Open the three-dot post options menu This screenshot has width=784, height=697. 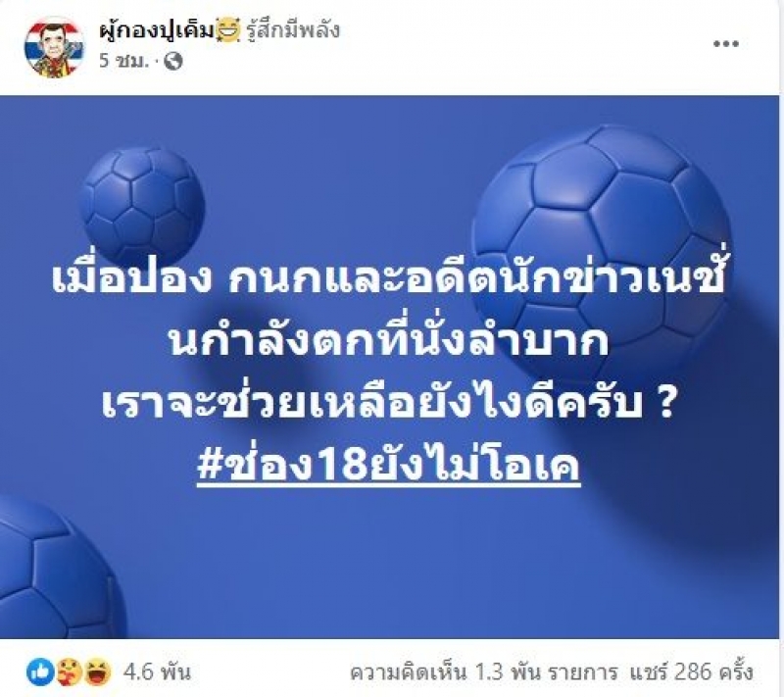(725, 43)
